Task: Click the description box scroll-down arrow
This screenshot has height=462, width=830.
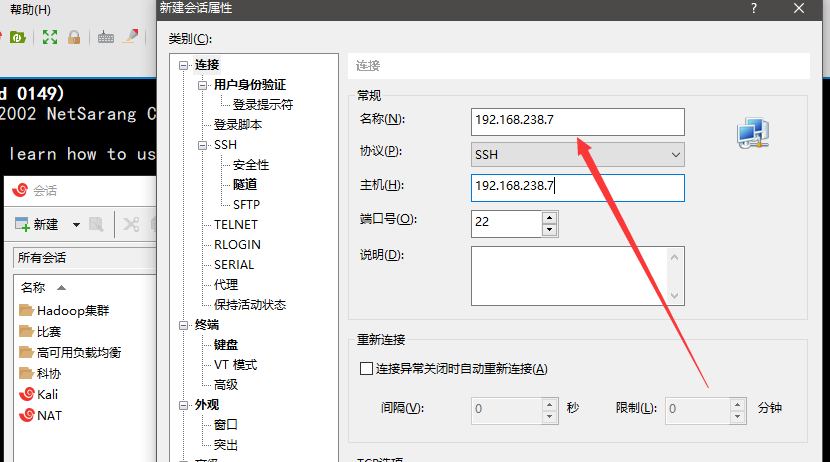Action: click(x=674, y=295)
